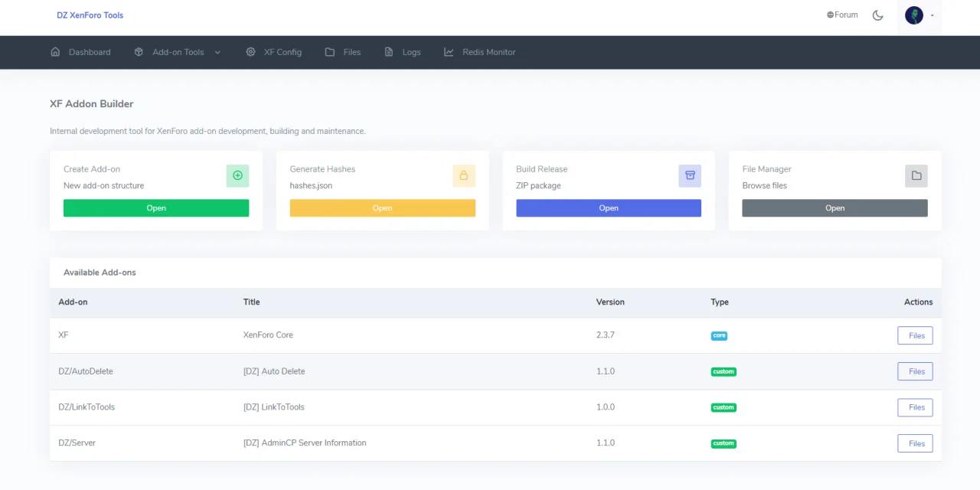This screenshot has height=490, width=980.
Task: Toggle dark mode with moon icon
Action: 878,15
